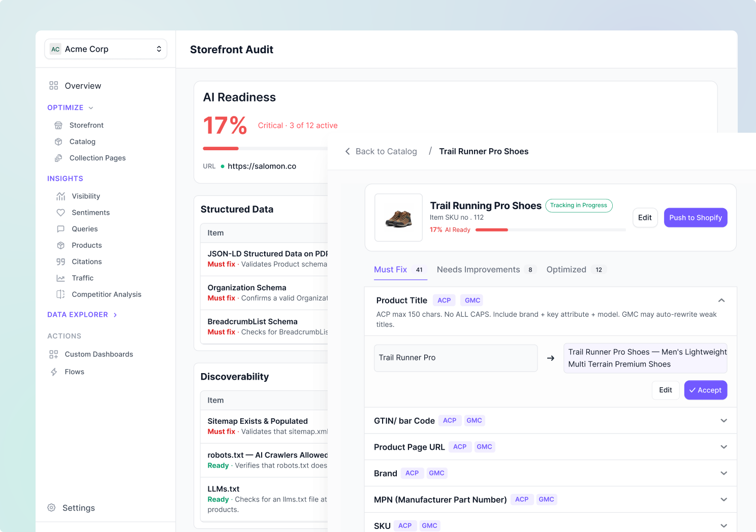Click the Flows lightning icon

tap(53, 372)
